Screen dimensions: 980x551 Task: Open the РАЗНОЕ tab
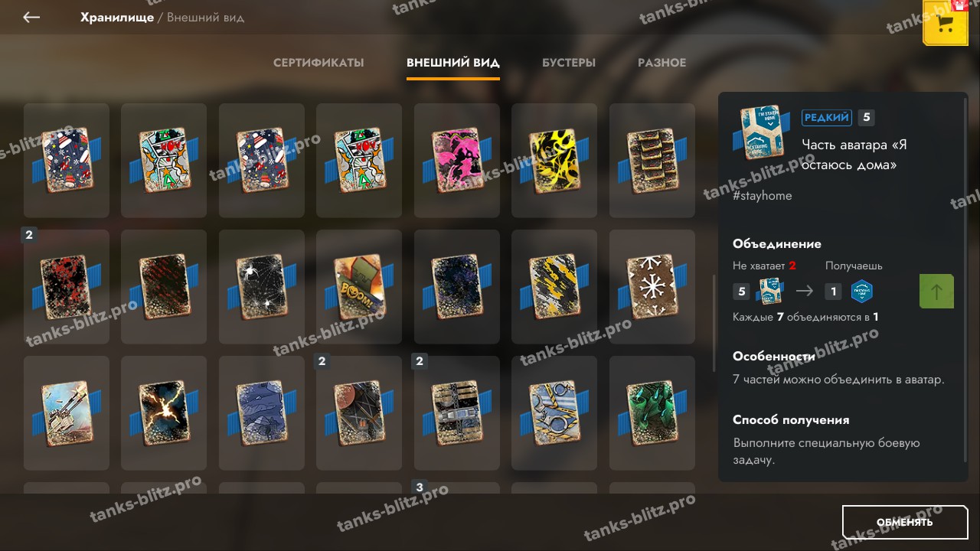662,63
